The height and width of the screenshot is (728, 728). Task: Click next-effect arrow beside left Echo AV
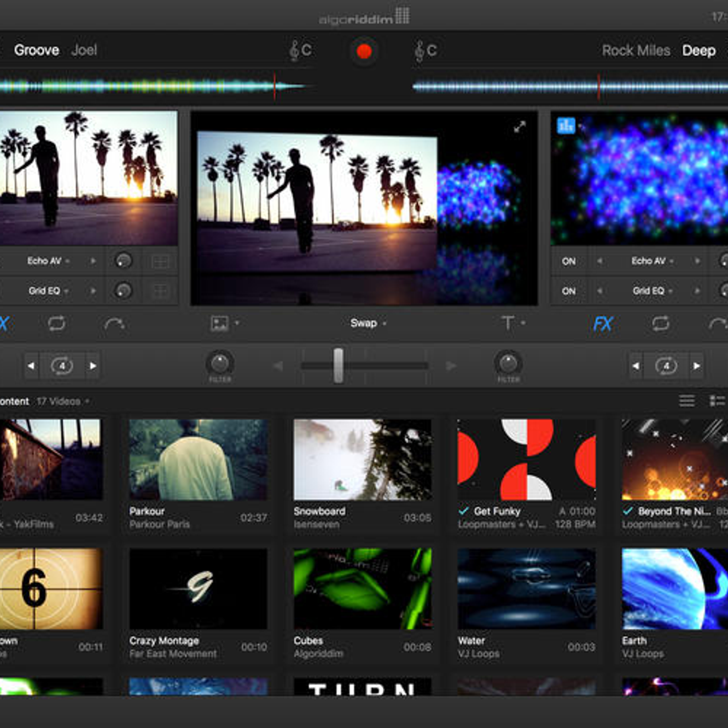[93, 261]
